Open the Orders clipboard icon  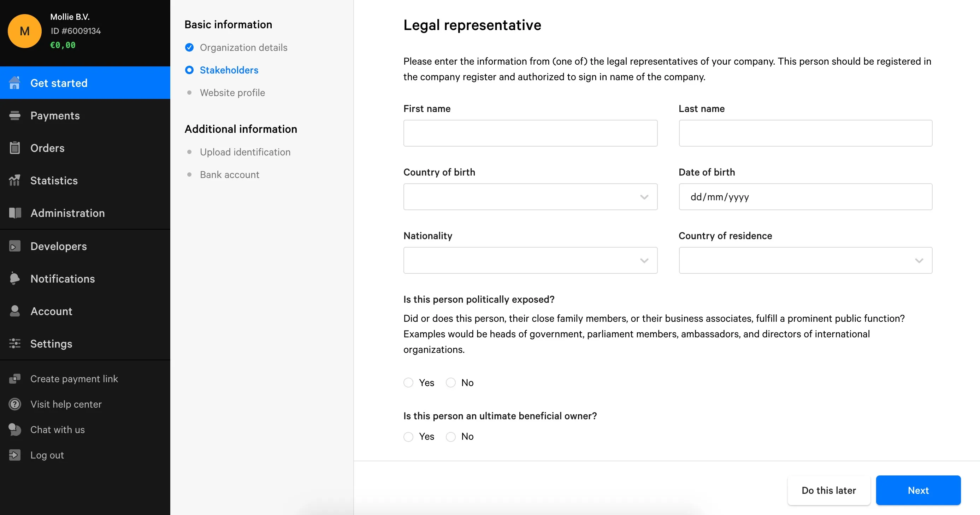(15, 148)
